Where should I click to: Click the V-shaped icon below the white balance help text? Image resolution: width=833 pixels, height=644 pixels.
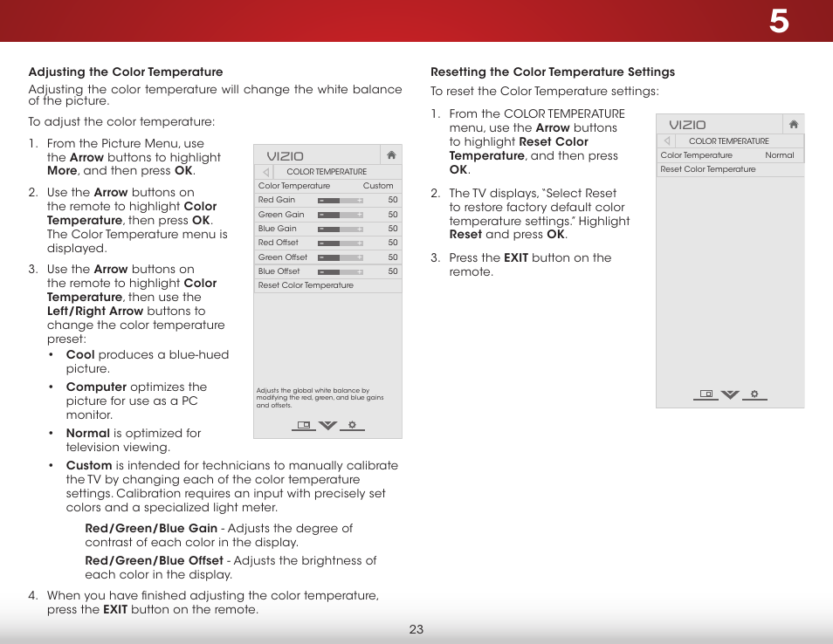coord(327,425)
